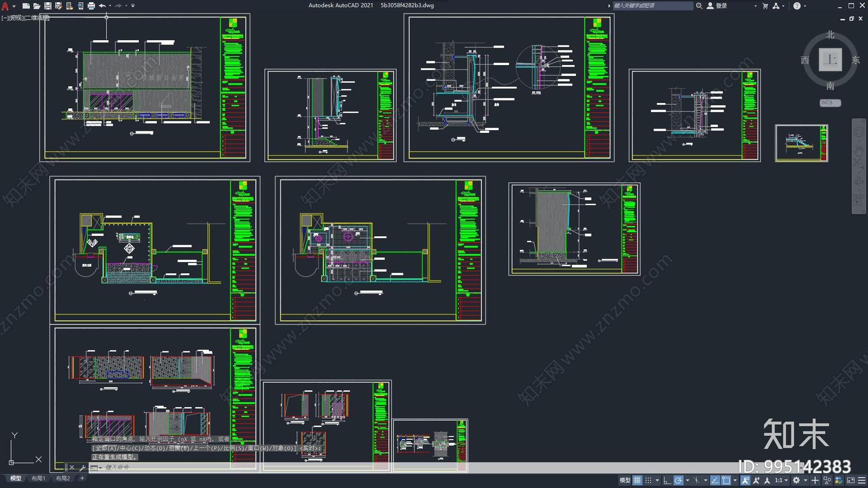Viewport: 868px width, 488px height.
Task: Click the Clean Screen icon
Action: pos(851,480)
